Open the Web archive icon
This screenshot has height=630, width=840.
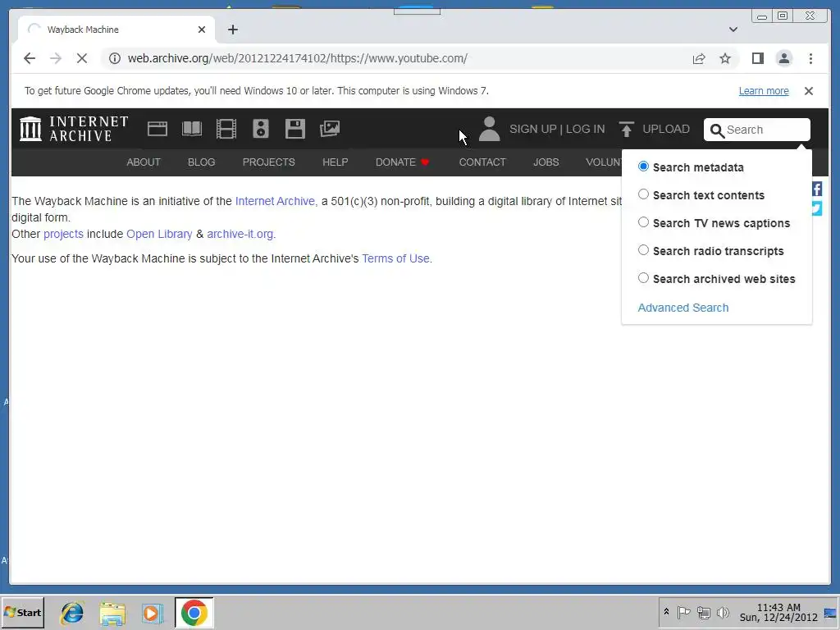pos(157,129)
